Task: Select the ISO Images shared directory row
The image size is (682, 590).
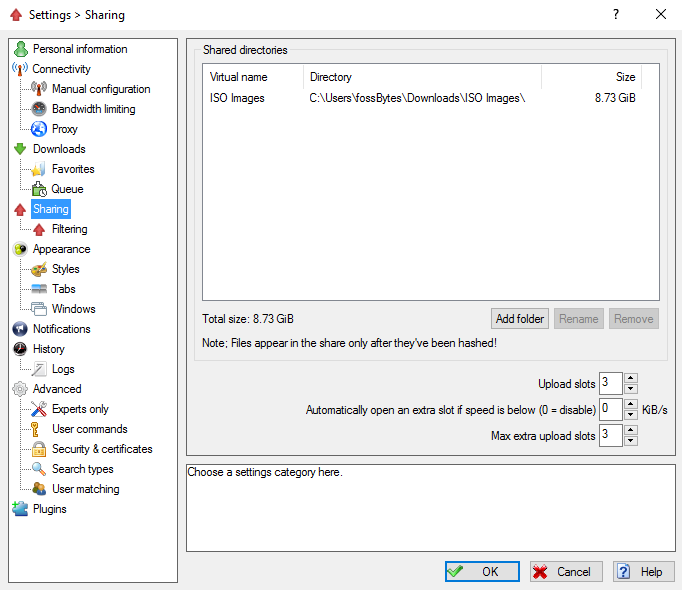Action: point(431,98)
